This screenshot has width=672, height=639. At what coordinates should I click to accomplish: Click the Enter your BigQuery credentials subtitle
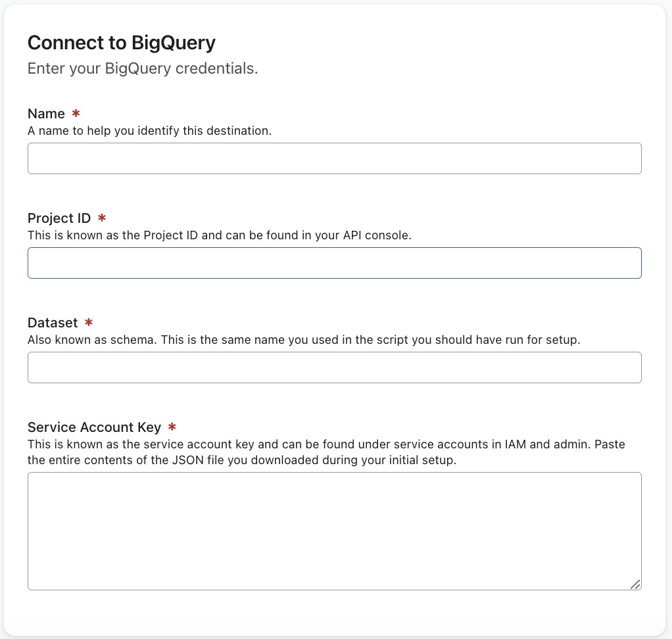point(142,68)
